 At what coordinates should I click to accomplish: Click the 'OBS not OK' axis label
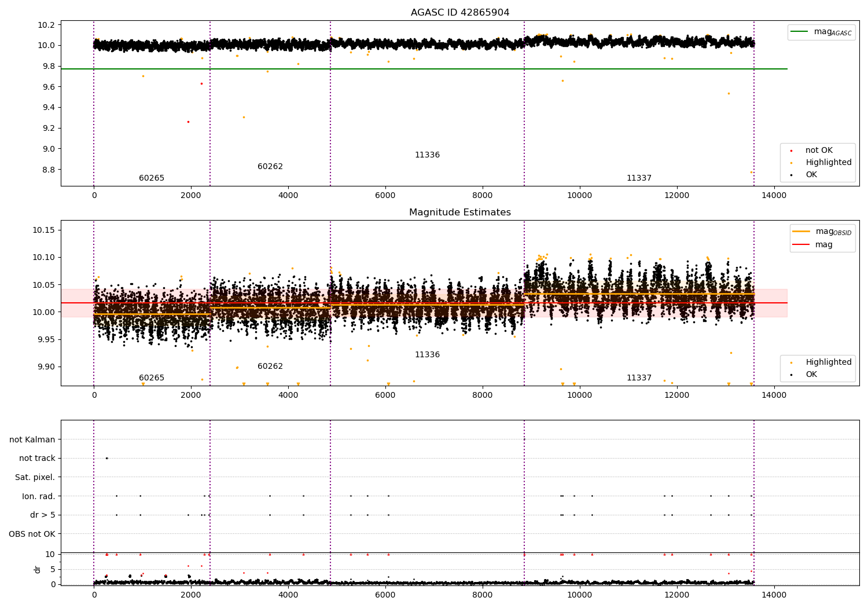click(32, 534)
